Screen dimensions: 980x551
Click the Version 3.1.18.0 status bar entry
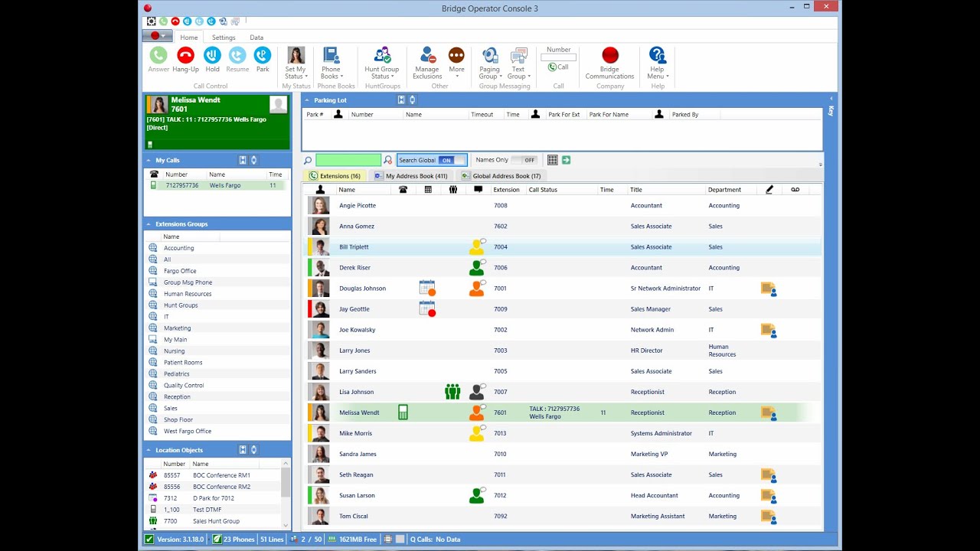click(x=176, y=540)
